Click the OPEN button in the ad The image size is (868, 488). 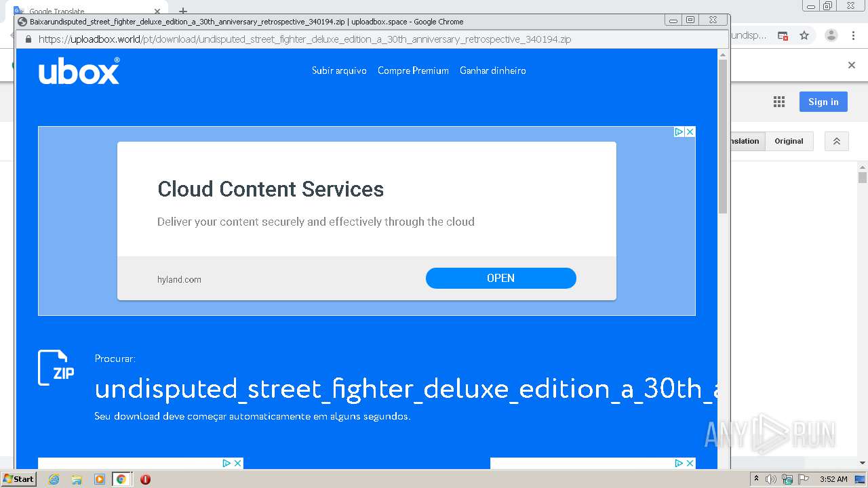(x=501, y=278)
